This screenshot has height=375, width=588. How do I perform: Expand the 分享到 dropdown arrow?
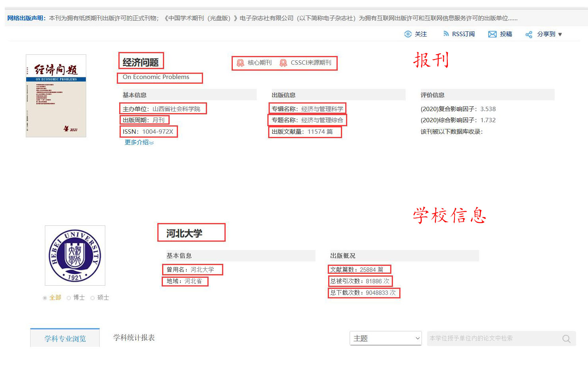tap(560, 35)
